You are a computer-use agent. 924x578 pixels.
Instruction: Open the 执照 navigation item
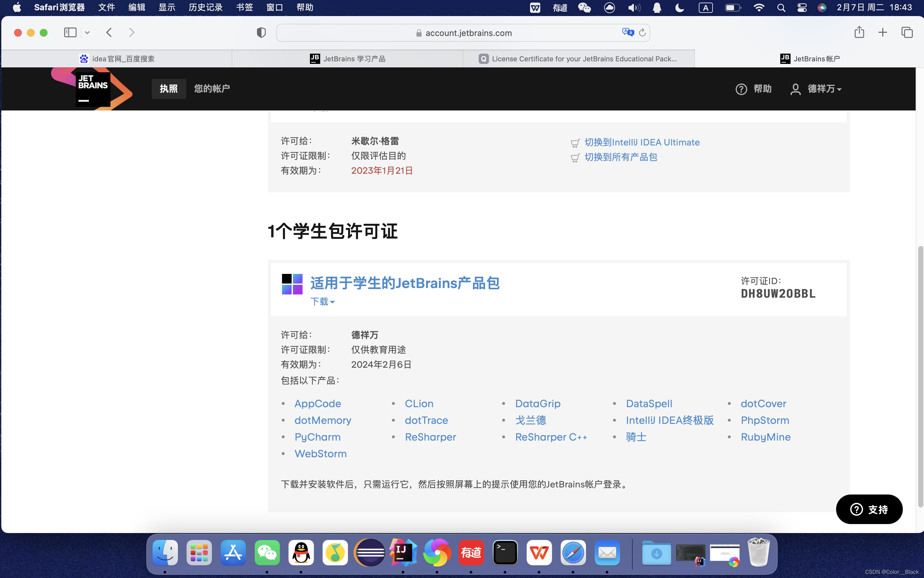(168, 89)
